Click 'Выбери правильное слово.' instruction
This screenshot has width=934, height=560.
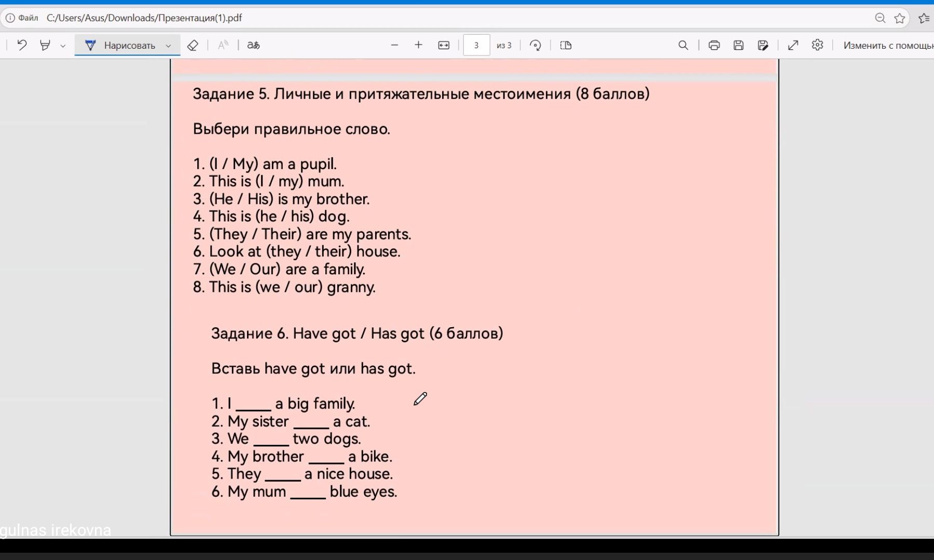[x=291, y=129]
